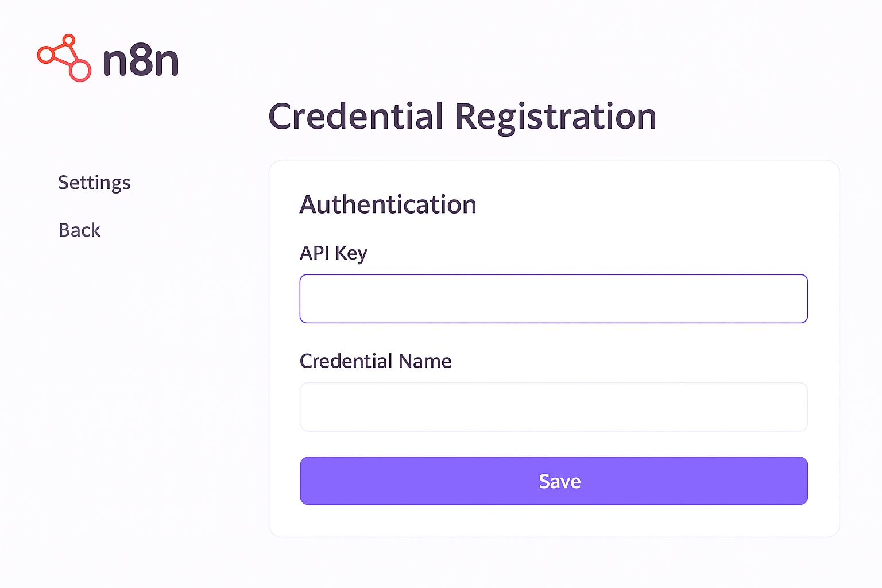
Task: Click the large bottom circle of the n8n logo
Action: (80, 71)
